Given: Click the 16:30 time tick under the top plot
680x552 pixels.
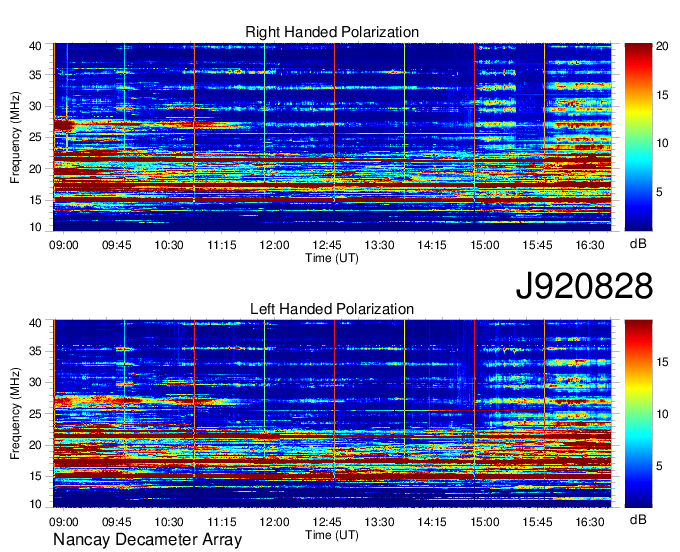Looking at the screenshot, I should click(x=590, y=245).
